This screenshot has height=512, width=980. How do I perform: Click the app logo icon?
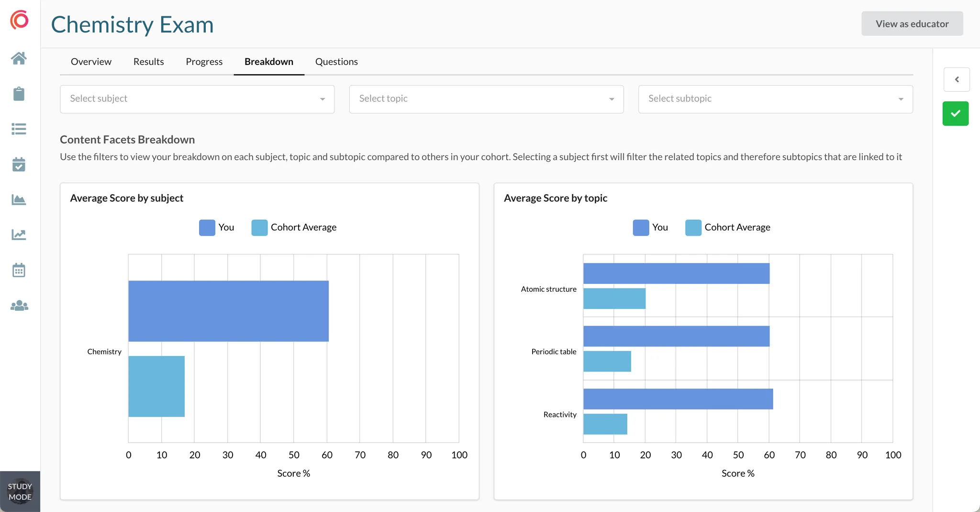pyautogui.click(x=20, y=20)
